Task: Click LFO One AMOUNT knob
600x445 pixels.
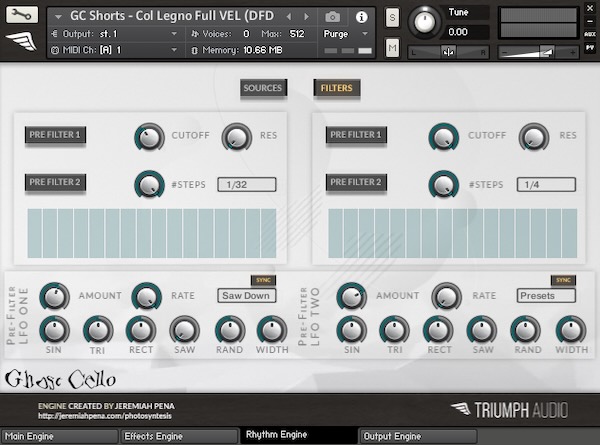Action: (x=54, y=297)
